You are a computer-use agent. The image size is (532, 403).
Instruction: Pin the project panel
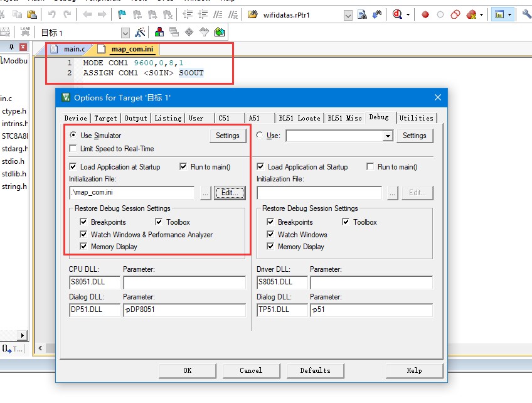[x=11, y=47]
